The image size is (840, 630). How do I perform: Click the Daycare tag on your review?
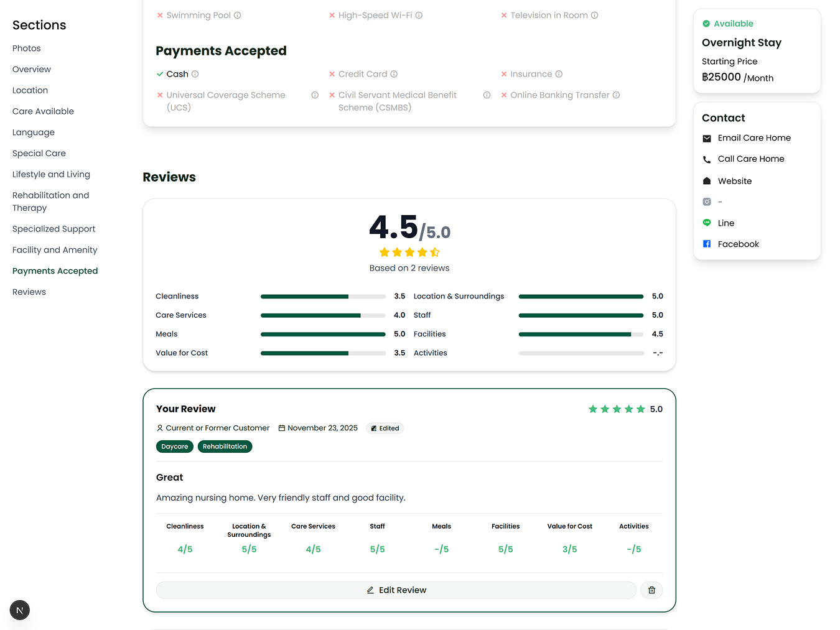(174, 447)
